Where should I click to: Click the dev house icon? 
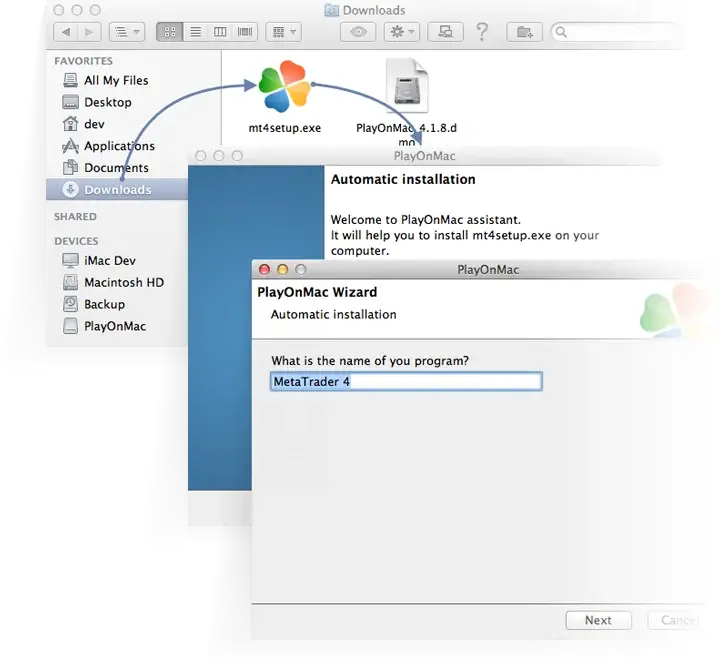[70, 124]
